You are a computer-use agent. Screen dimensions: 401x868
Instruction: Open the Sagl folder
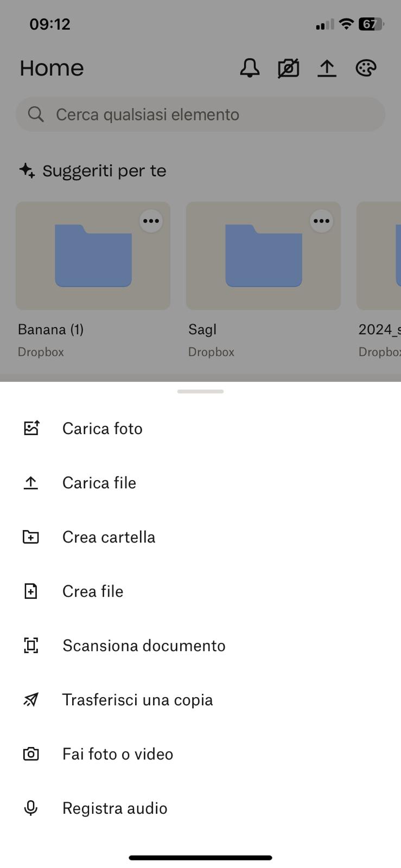click(x=263, y=256)
